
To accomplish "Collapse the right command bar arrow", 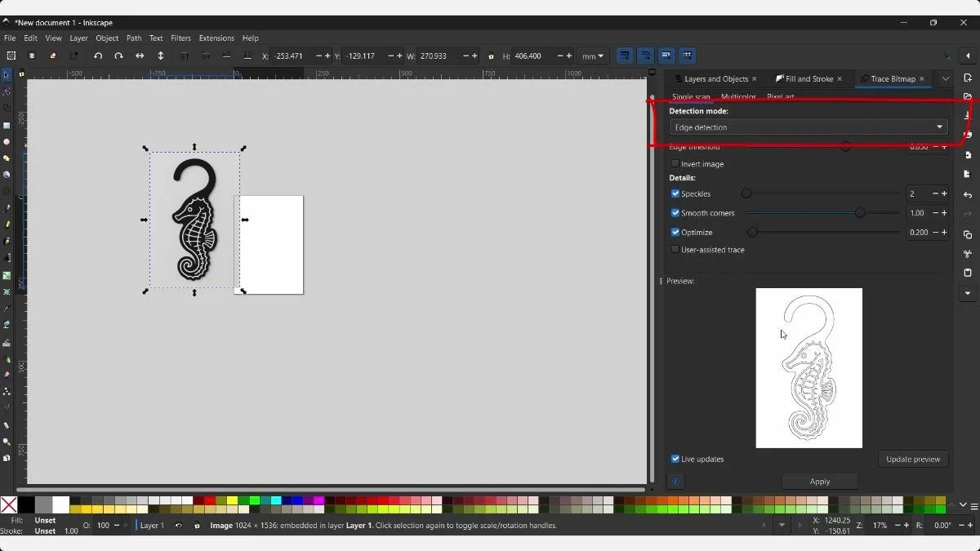I will [968, 56].
